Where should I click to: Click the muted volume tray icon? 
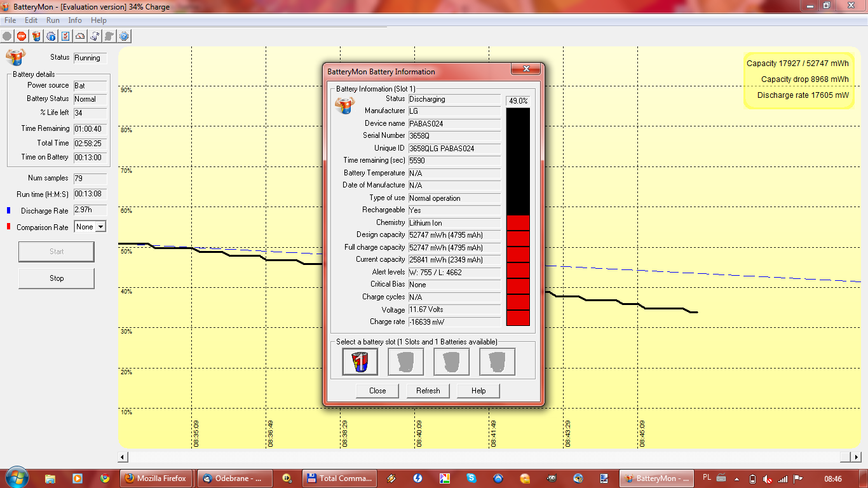pos(768,478)
